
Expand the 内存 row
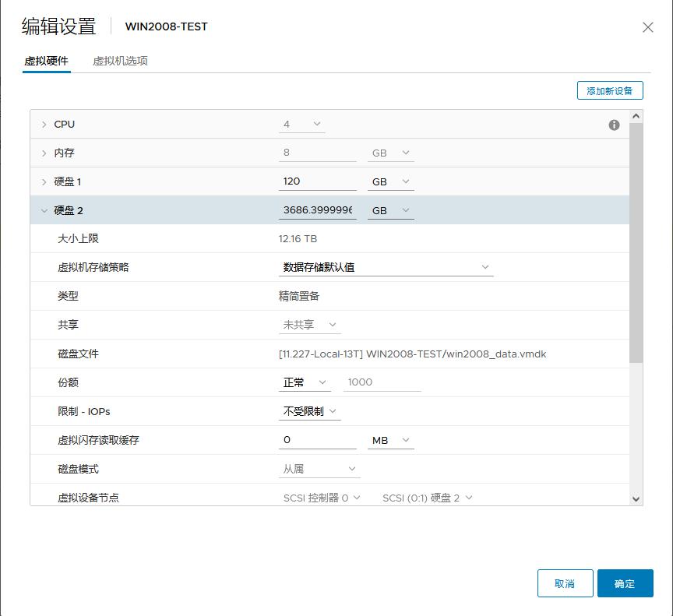pyautogui.click(x=44, y=153)
